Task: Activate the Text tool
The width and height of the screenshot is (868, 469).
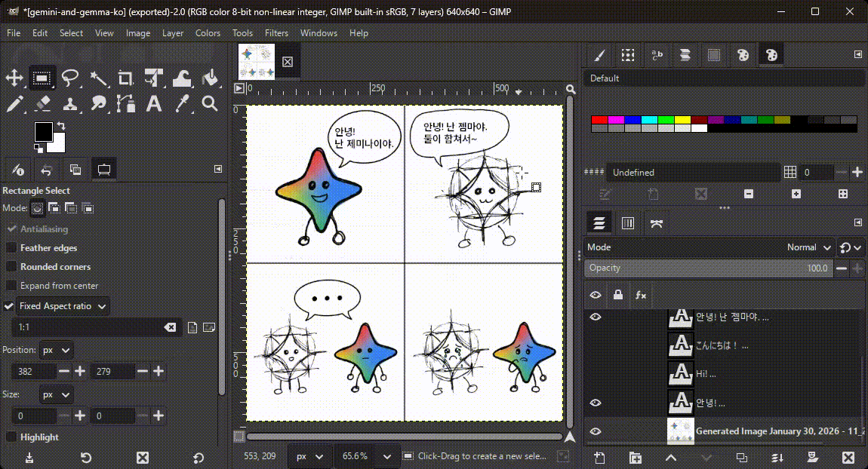Action: click(154, 104)
